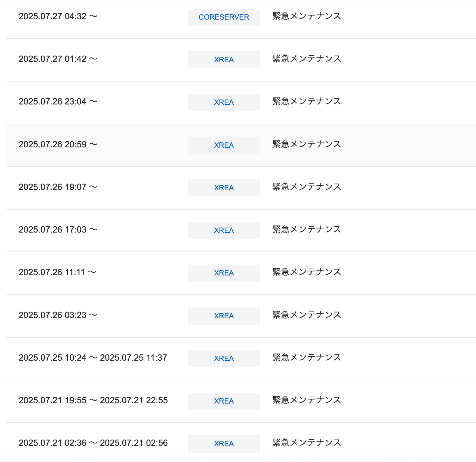
Task: Click the XREA tag on the 2025.07.21 19:55 row
Action: 224,401
